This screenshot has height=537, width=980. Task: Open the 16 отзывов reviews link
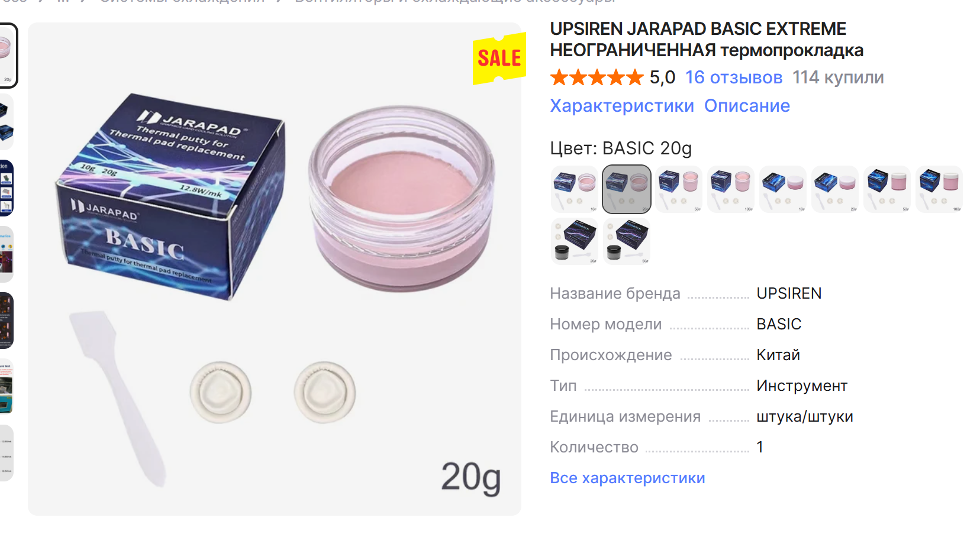(734, 77)
